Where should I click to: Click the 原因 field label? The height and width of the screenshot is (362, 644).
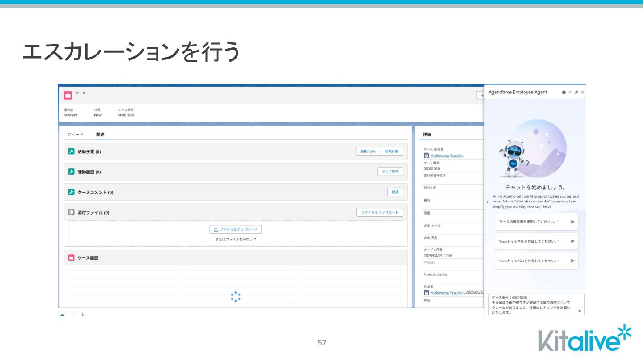coord(427,213)
